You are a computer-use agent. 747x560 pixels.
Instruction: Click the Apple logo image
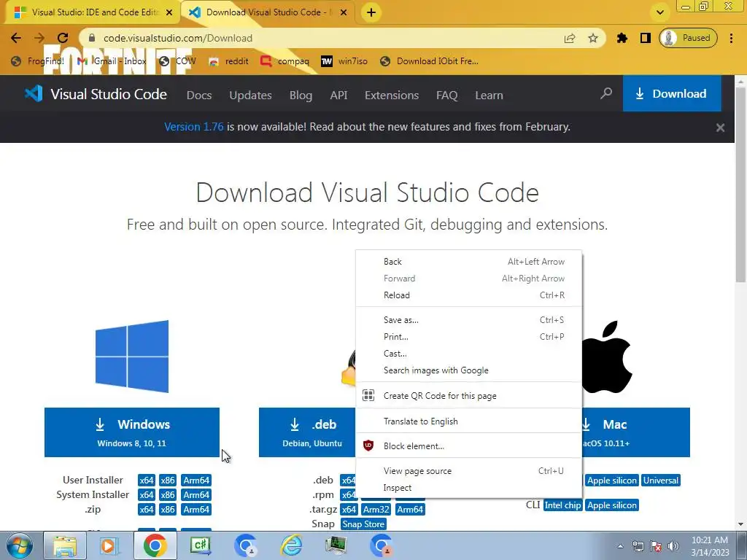[x=606, y=356]
